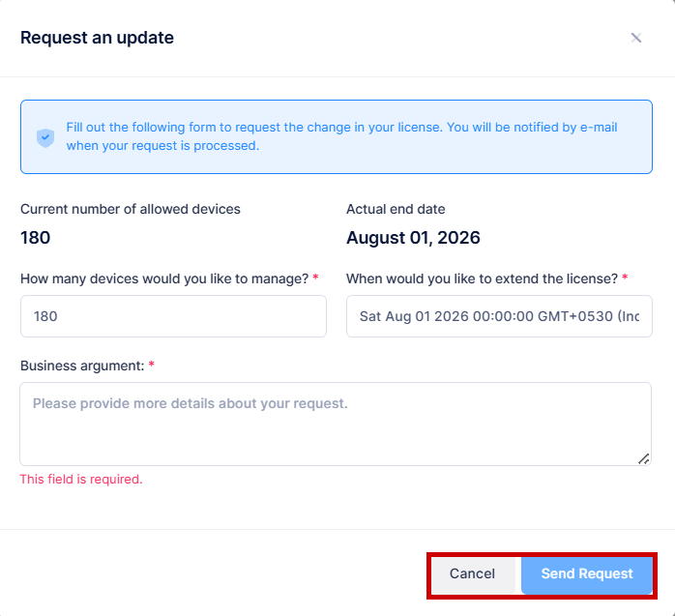The image size is (675, 616).
Task: Click the 'How many devices would you like to manage?' label
Action: click(x=163, y=279)
